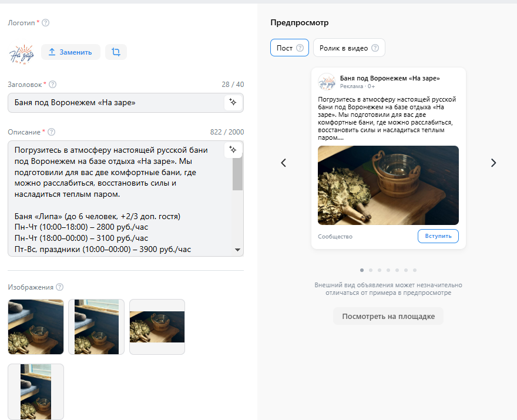Screen dimensions: 517x420
Task: Go to previous preview slide with left arrow
Action: (283, 163)
